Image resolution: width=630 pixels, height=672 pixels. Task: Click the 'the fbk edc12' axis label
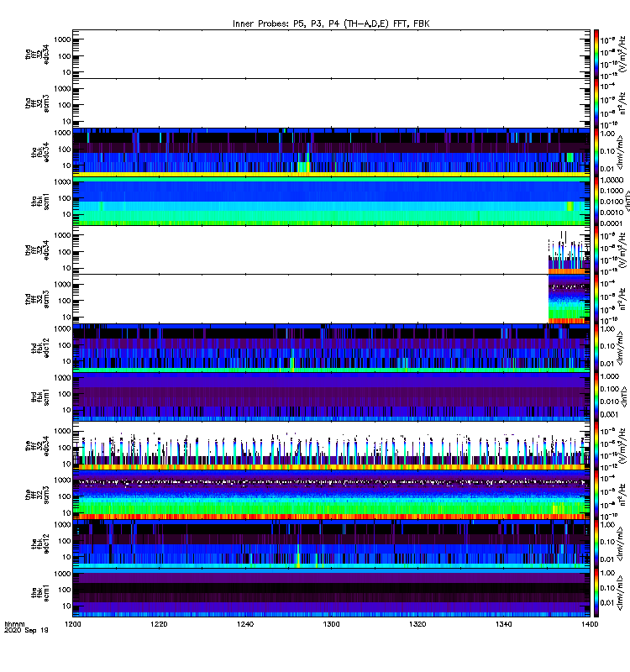coord(40,543)
